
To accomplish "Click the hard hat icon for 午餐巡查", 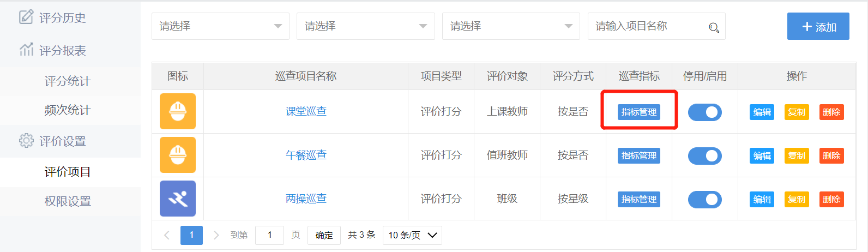I will [x=177, y=155].
